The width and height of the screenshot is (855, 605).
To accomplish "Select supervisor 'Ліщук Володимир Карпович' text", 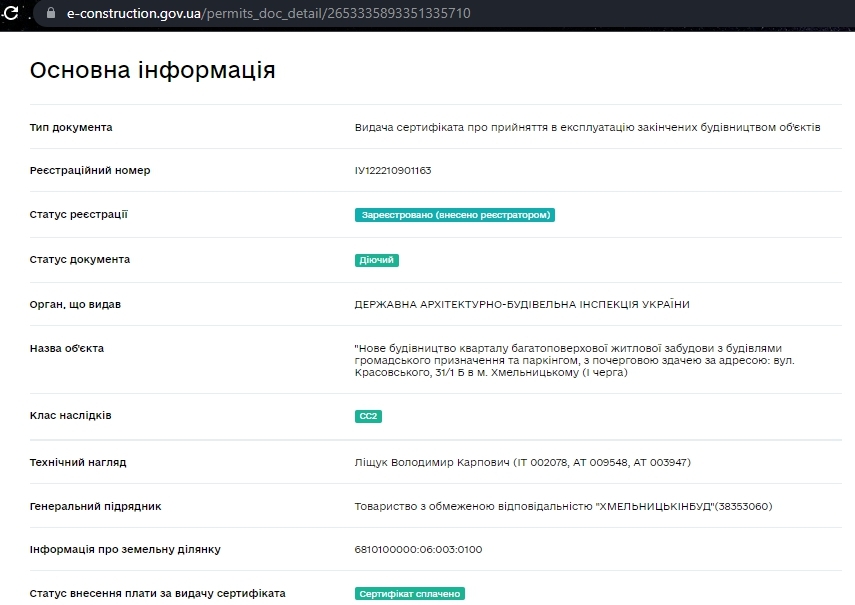I will coord(432,463).
